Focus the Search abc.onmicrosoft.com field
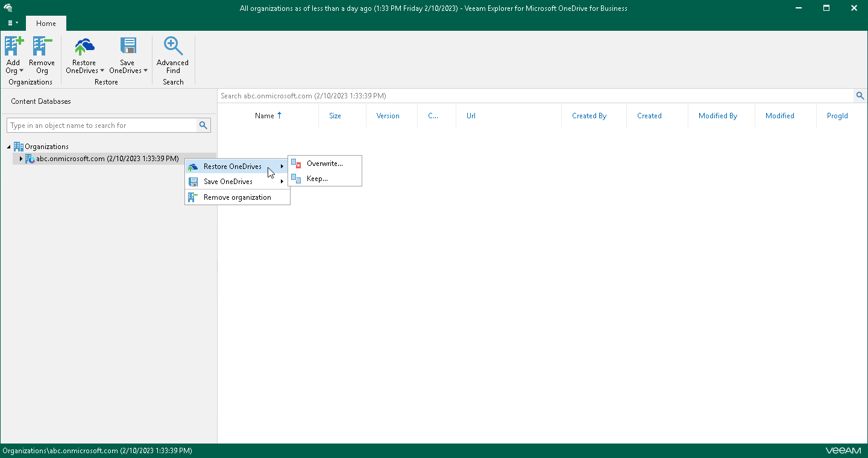The width and height of the screenshot is (868, 458). pyautogui.click(x=536, y=96)
